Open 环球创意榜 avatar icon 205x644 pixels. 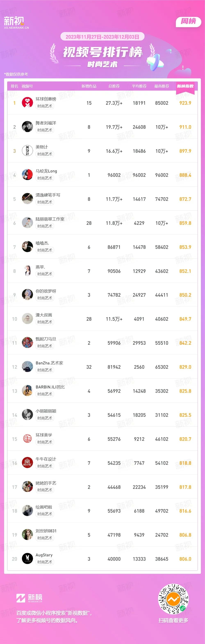tap(27, 103)
